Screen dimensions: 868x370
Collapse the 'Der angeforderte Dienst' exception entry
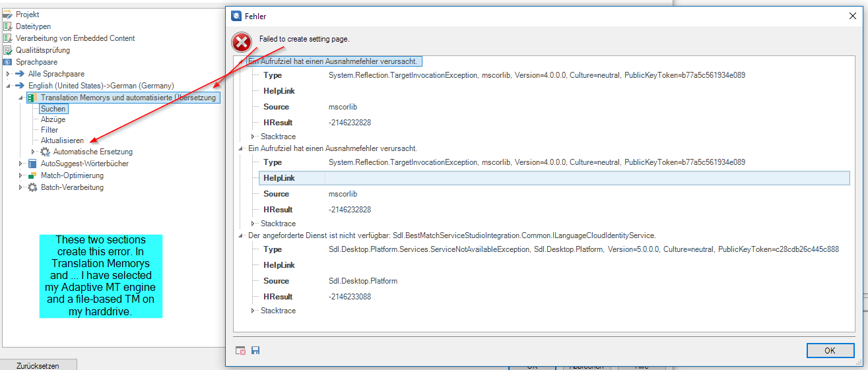pyautogui.click(x=241, y=235)
